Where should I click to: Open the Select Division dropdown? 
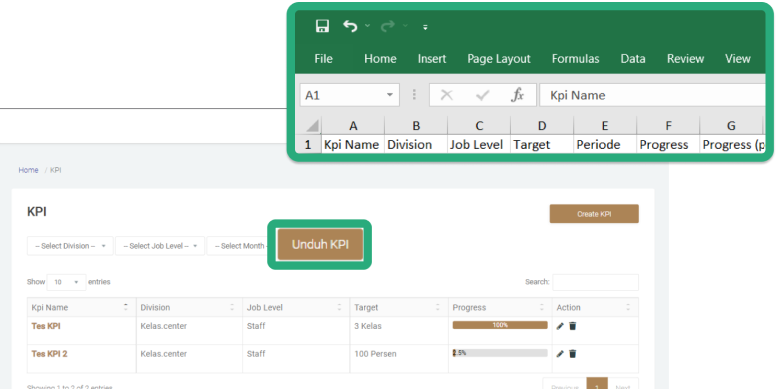point(70,246)
